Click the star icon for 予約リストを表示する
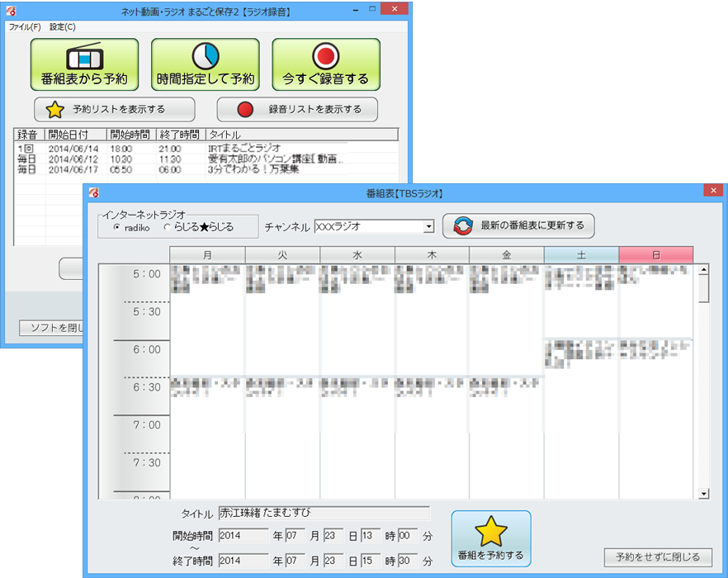The image size is (728, 578). (x=54, y=109)
